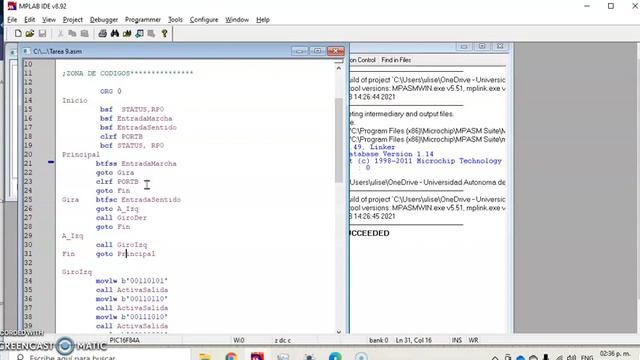
Task: Click the breakpoint marker on line 21
Action: [x=51, y=162]
